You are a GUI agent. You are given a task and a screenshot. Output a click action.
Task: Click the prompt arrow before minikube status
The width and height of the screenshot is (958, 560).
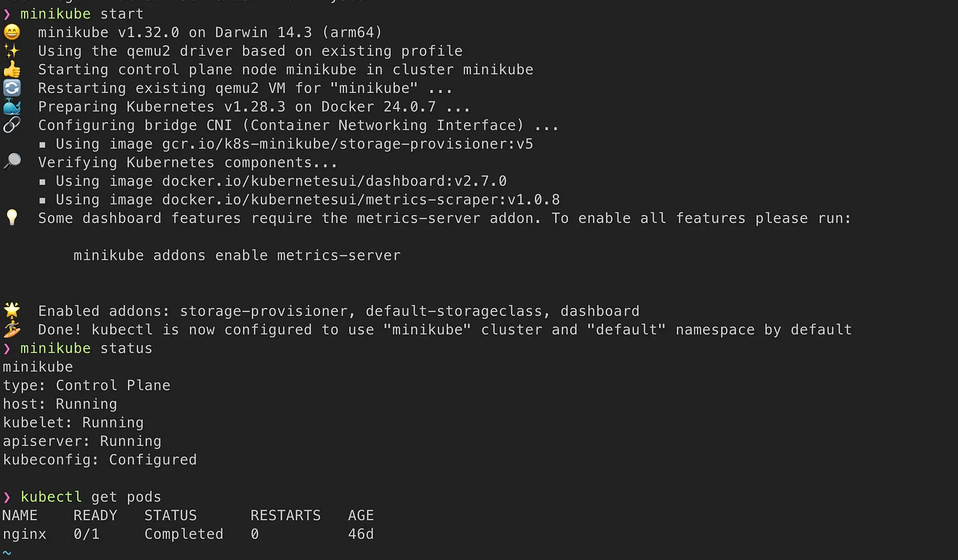(7, 349)
